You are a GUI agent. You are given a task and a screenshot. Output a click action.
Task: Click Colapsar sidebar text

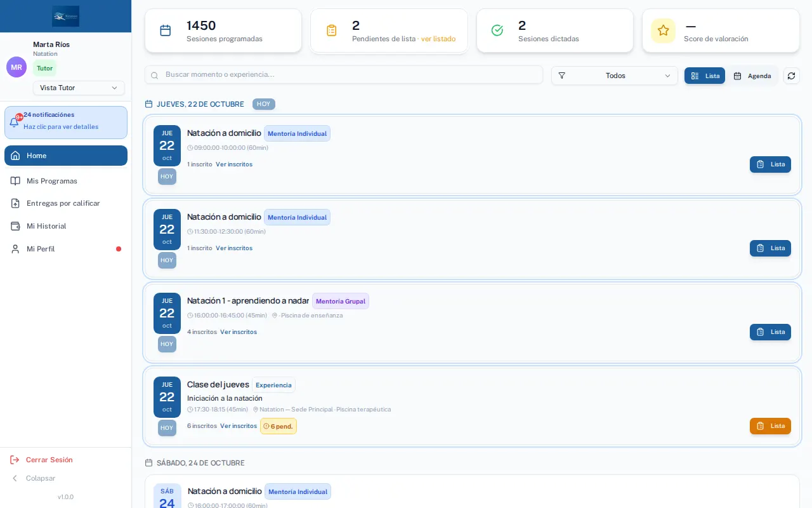coord(41,478)
